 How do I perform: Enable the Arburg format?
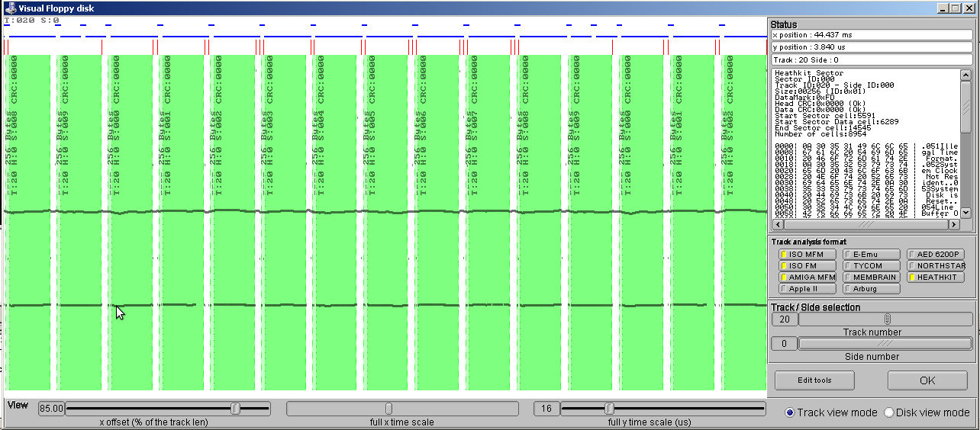[871, 289]
